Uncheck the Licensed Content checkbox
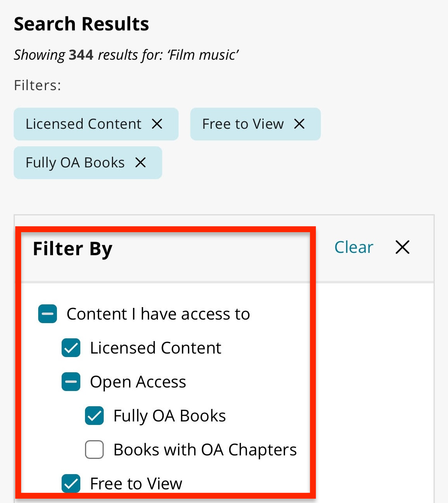448x503 pixels. (71, 348)
